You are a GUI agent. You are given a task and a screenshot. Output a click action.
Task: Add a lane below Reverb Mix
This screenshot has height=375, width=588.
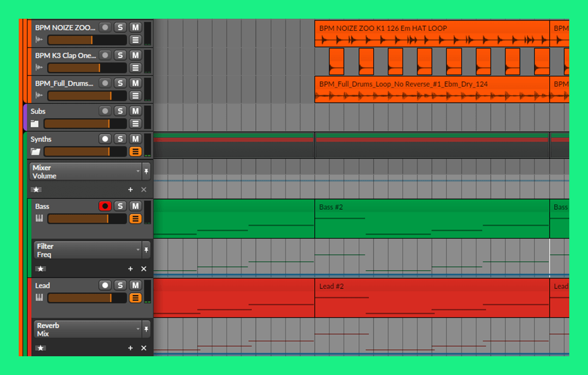pyautogui.click(x=131, y=348)
